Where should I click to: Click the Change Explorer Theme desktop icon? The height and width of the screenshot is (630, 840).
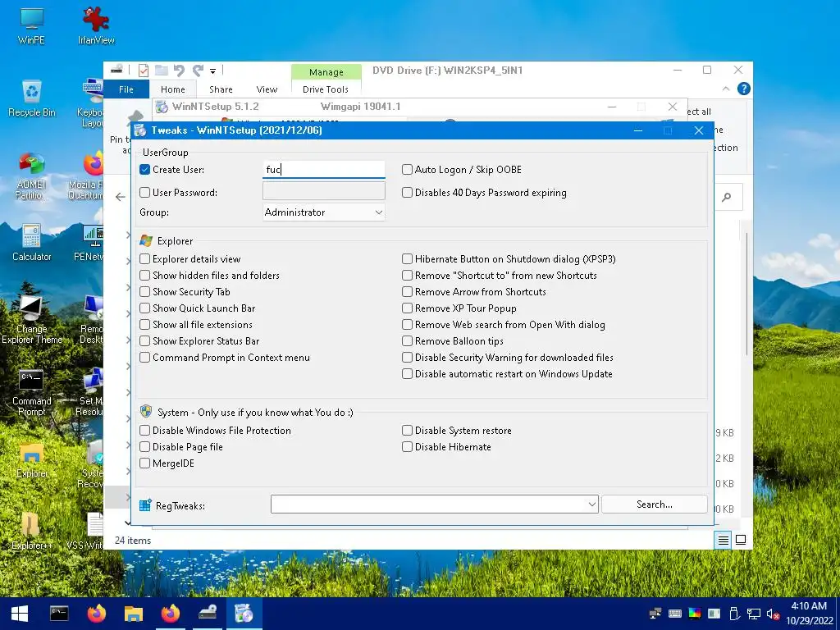(x=32, y=320)
